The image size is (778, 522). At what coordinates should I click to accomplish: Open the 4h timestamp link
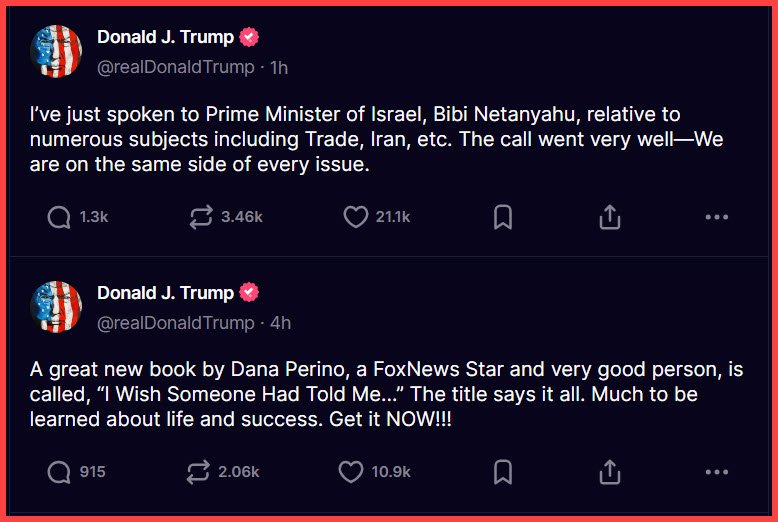coord(280,323)
